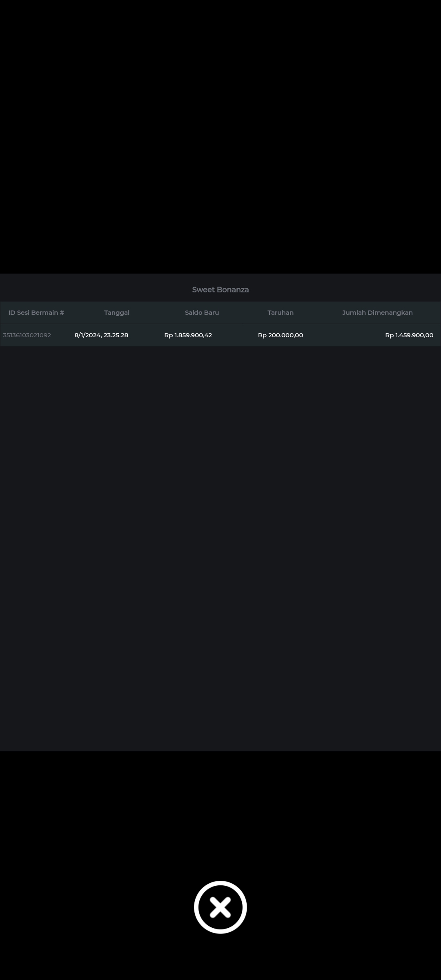Screen dimensions: 441x980
Task: Click the Rp prefix of the new balance
Action: (x=168, y=335)
